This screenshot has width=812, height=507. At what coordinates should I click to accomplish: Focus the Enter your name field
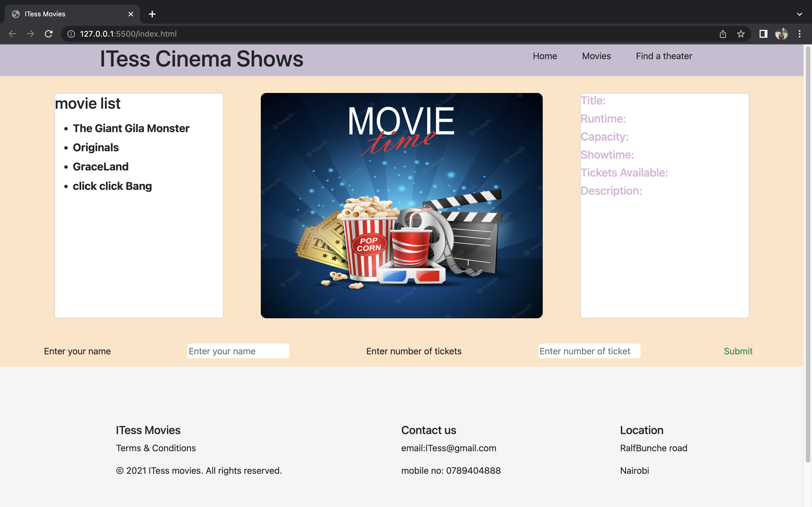238,351
